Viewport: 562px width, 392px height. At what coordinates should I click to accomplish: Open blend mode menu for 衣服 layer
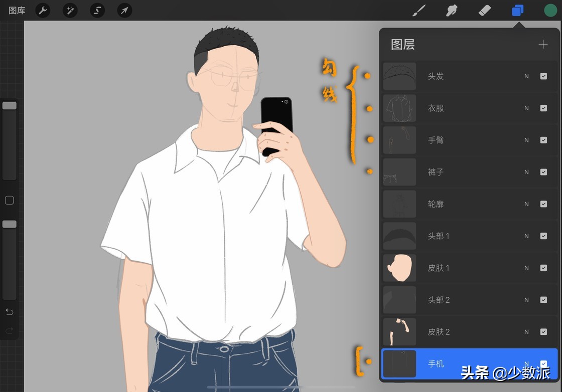pyautogui.click(x=526, y=108)
